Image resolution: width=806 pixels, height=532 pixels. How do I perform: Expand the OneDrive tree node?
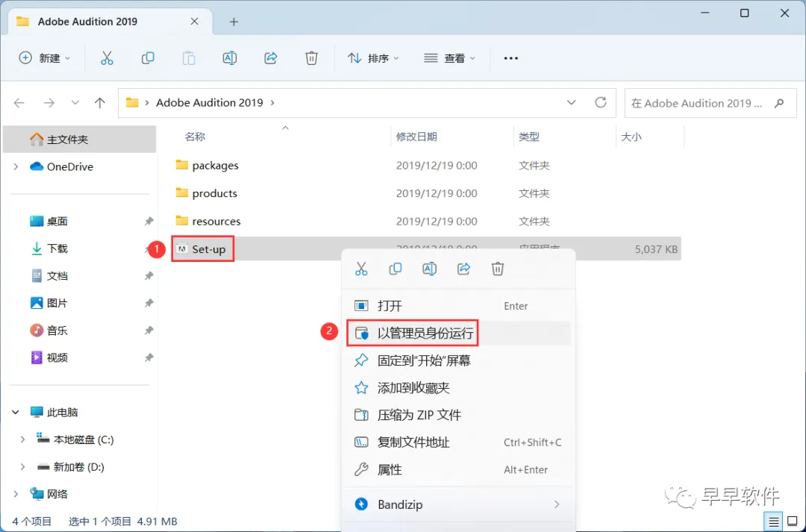tap(16, 166)
